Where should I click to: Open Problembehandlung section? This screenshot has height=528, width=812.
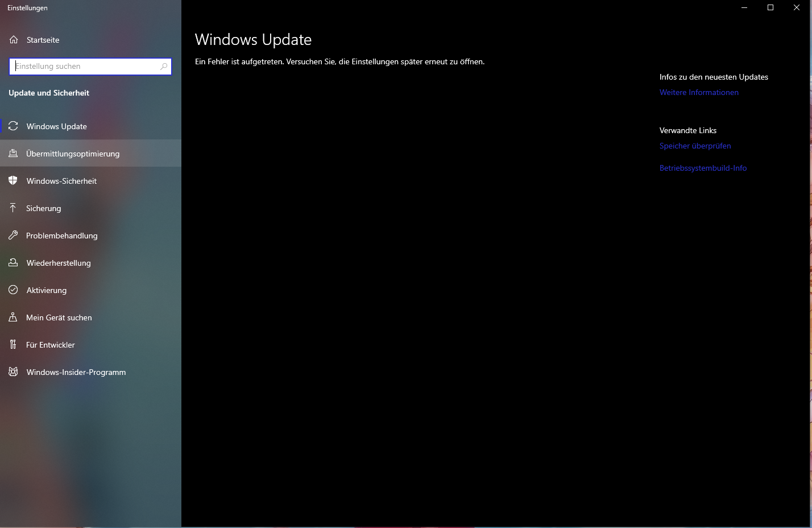pyautogui.click(x=90, y=236)
